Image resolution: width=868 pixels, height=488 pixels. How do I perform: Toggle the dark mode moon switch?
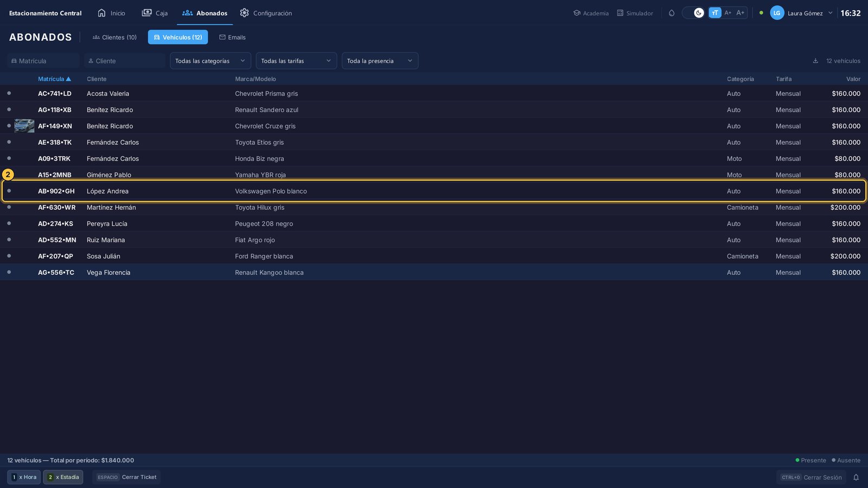tap(693, 13)
